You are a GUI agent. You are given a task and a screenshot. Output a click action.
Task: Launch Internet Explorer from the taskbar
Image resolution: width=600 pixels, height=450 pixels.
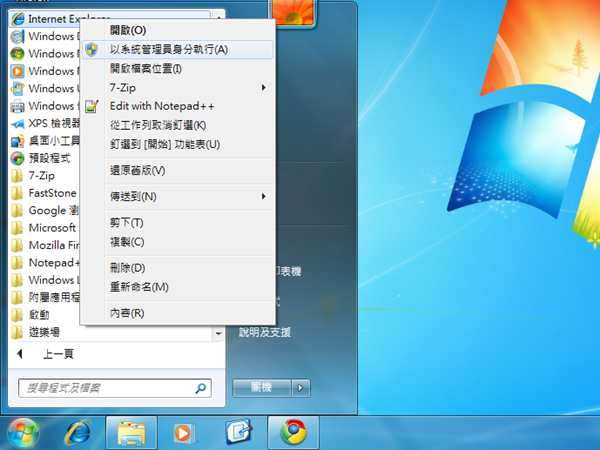(x=78, y=433)
